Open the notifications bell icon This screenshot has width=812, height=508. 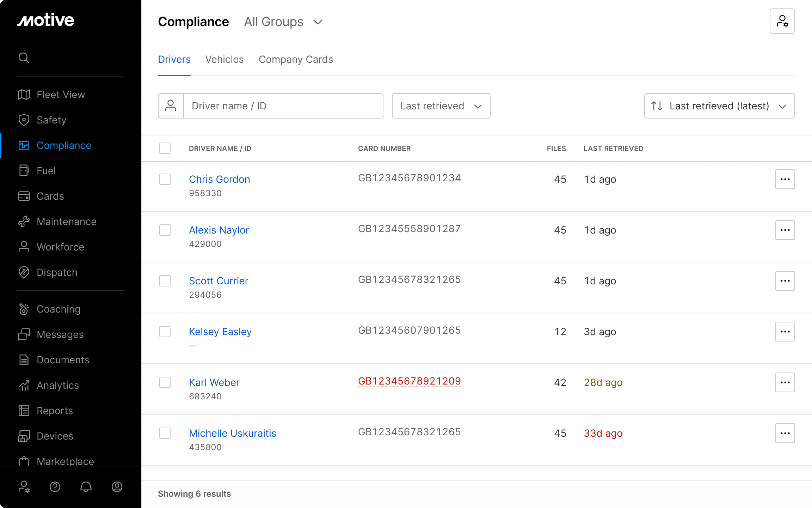[x=86, y=487]
